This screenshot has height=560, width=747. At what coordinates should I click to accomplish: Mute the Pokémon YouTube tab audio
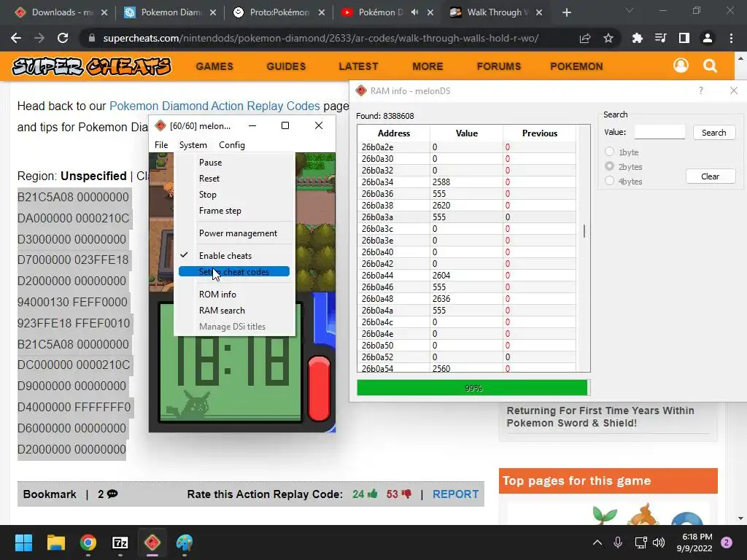click(x=414, y=12)
